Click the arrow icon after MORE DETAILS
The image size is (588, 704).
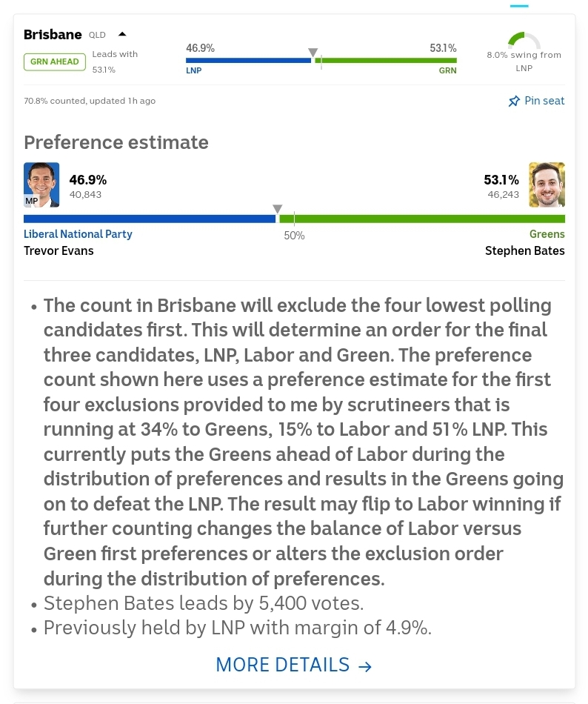pyautogui.click(x=365, y=666)
